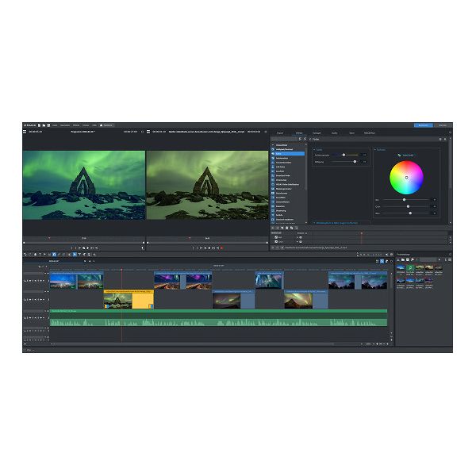Click the highlighted blue magnet snap icon in the timeline toolbar
The image size is (476, 476).
click(54, 255)
